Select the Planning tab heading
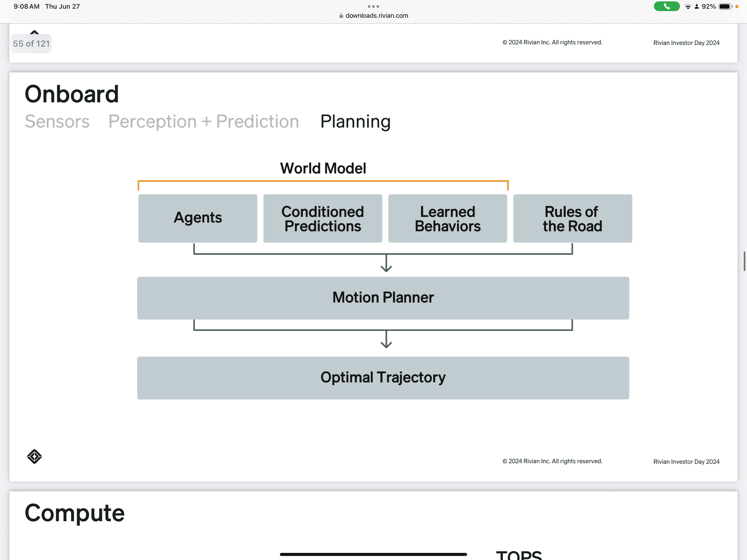This screenshot has height=560, width=747. point(355,122)
